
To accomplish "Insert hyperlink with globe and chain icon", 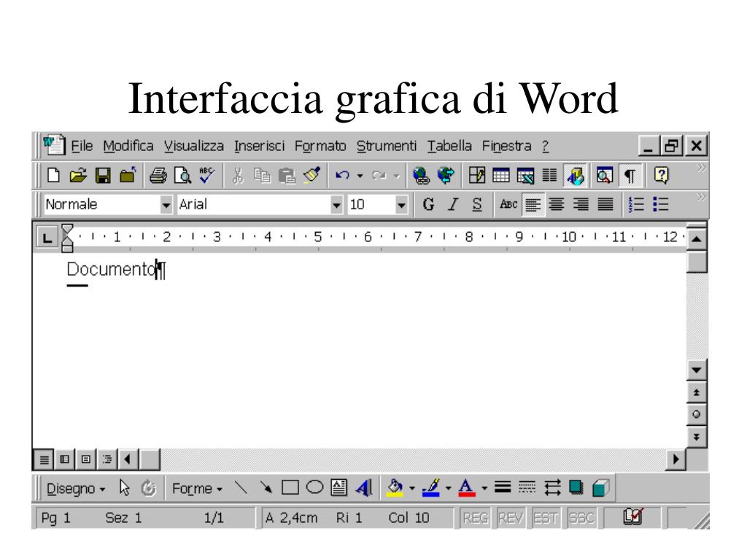I will tap(421, 176).
